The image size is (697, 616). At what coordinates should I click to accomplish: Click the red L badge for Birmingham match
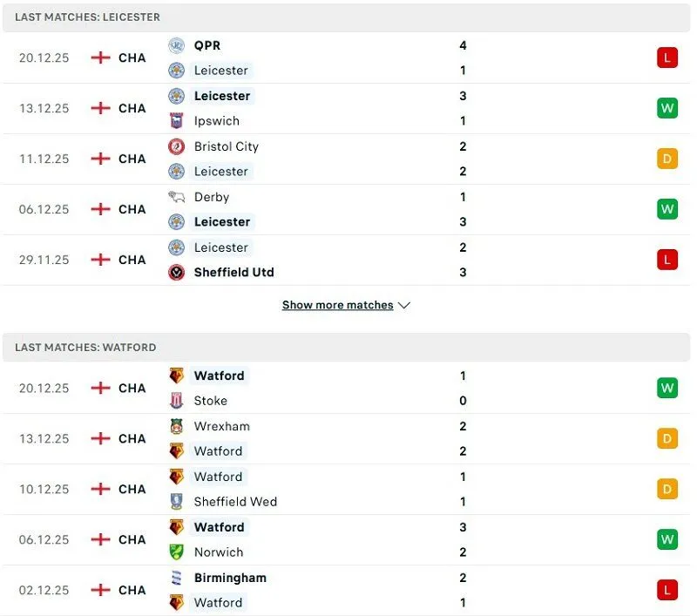coord(667,590)
